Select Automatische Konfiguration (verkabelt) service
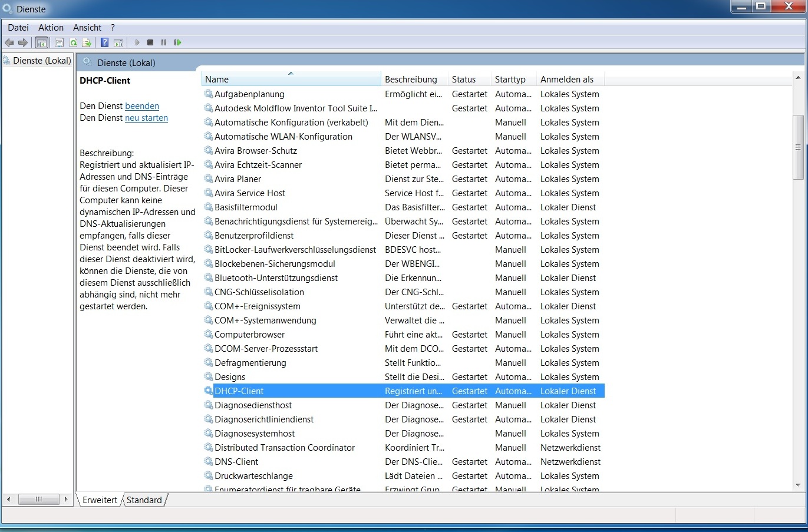This screenshot has height=532, width=808. [404, 123]
